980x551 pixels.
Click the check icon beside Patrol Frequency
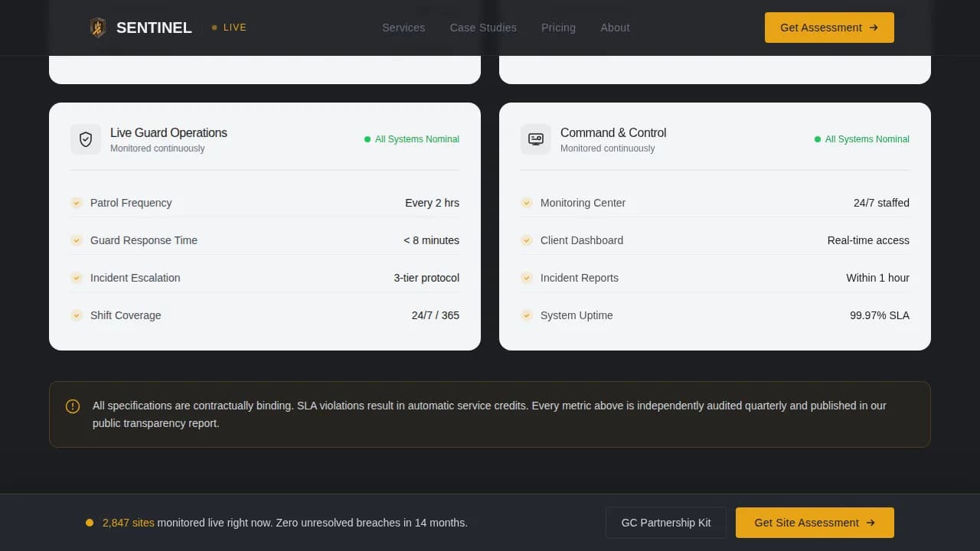(77, 203)
